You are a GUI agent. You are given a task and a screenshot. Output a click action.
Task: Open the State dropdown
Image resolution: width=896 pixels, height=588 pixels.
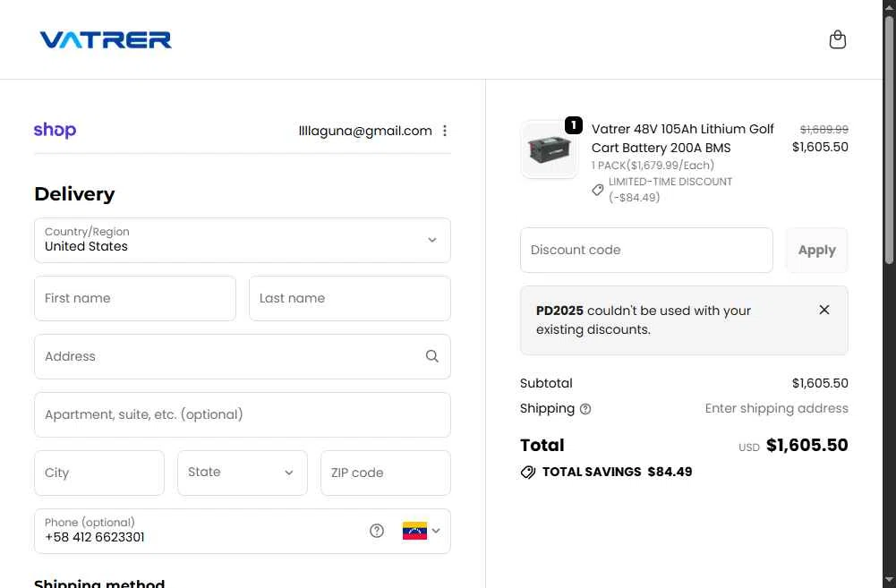(243, 473)
